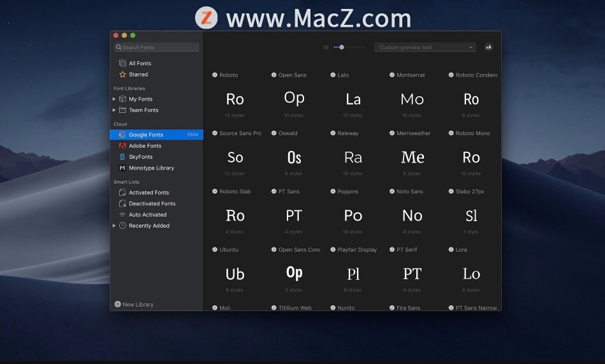This screenshot has width=605, height=364.
Task: Toggle activation circle for Open Sans
Action: (273, 75)
